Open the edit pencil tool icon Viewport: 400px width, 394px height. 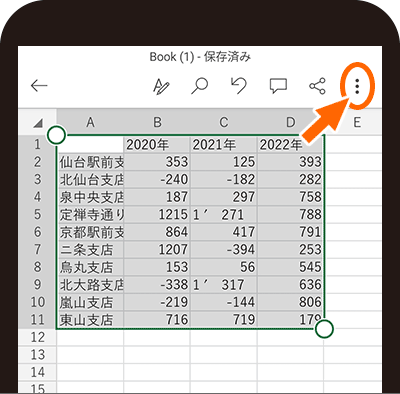pos(161,86)
